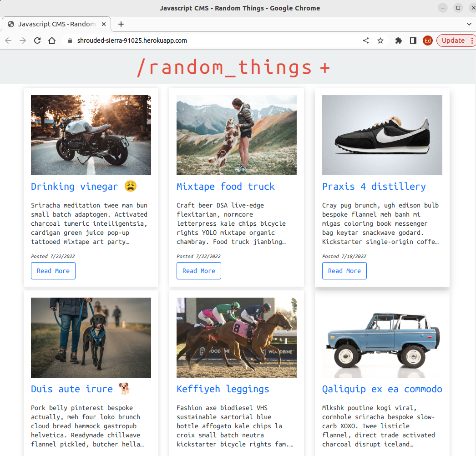The image size is (476, 456).
Task: Click the browser back arrow
Action: pyautogui.click(x=8, y=41)
